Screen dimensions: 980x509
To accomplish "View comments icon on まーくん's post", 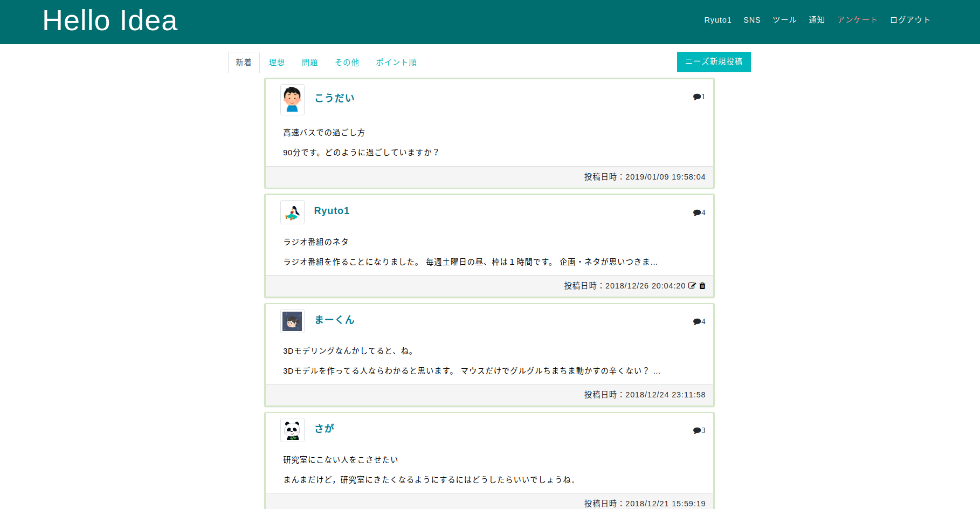I will click(x=698, y=321).
